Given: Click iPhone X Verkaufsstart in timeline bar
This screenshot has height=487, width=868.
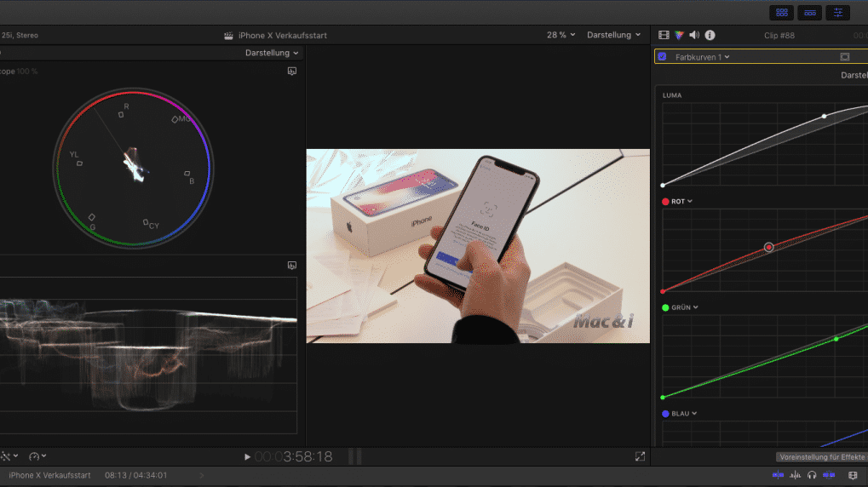Looking at the screenshot, I should tap(49, 475).
